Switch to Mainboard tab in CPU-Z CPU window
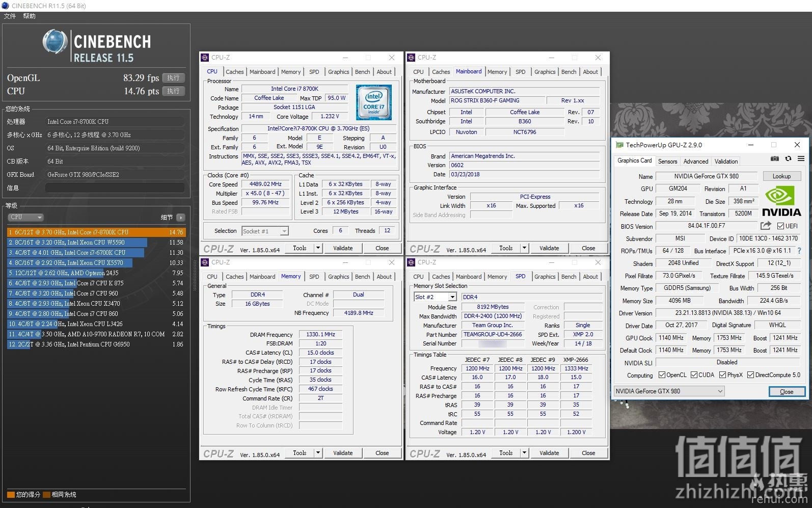 [262, 72]
